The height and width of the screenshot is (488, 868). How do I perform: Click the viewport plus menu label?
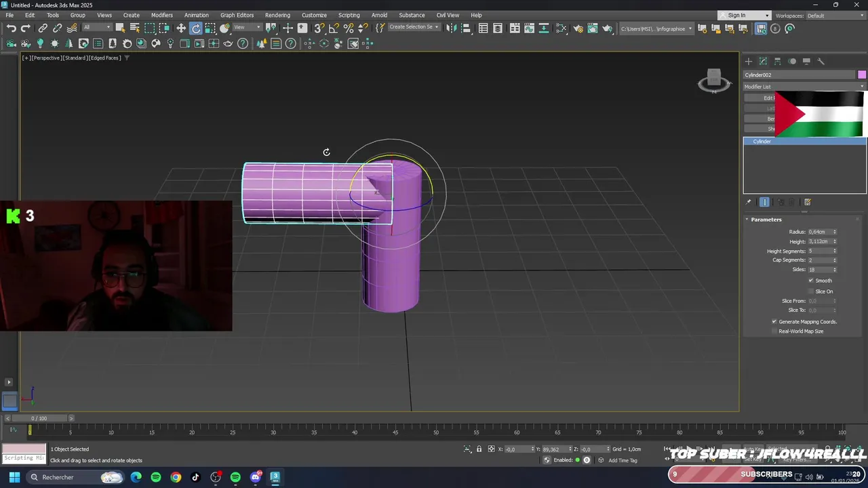point(26,58)
